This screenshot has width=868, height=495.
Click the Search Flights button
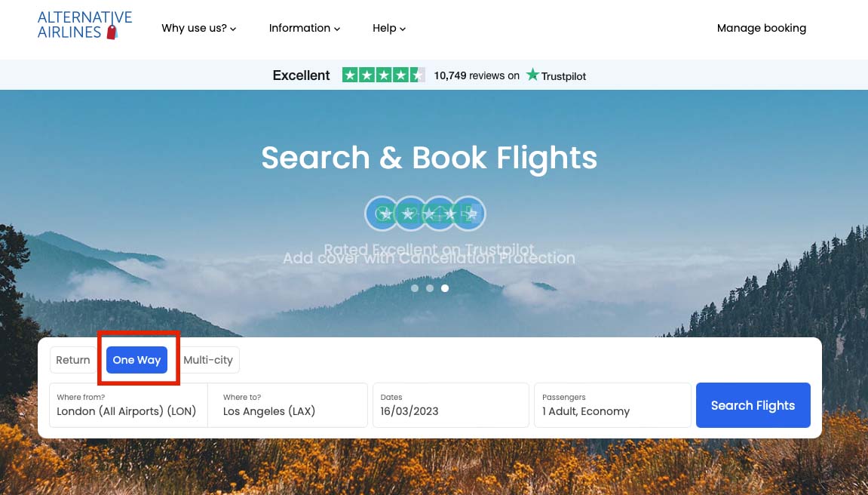pyautogui.click(x=753, y=405)
